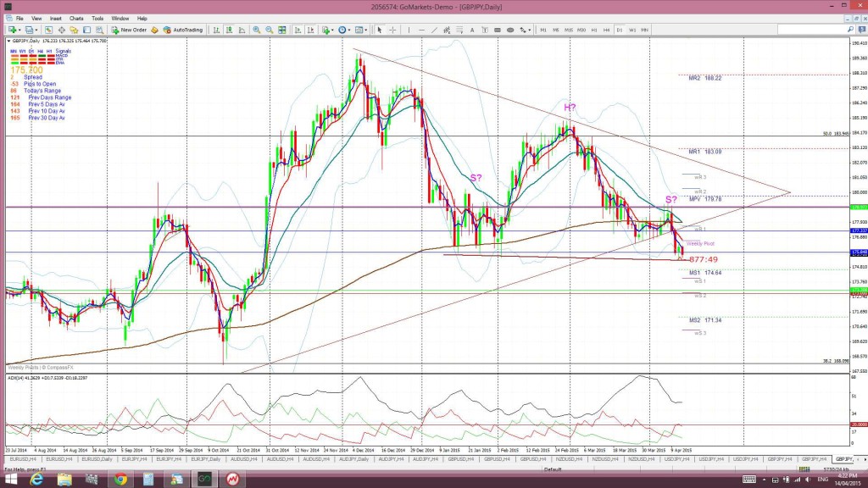Select the text tool marked A
Image resolution: width=868 pixels, height=488 pixels.
472,30
